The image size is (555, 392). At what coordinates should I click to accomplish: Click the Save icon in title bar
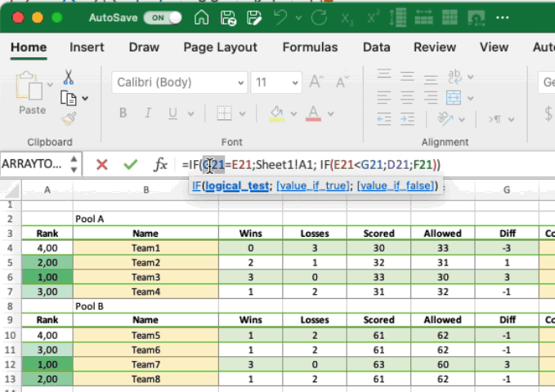click(x=228, y=17)
